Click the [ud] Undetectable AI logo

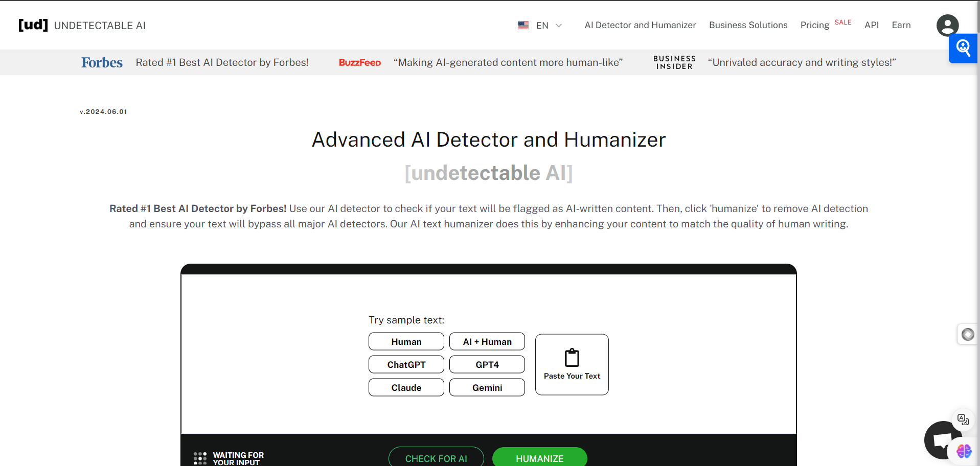point(82,25)
